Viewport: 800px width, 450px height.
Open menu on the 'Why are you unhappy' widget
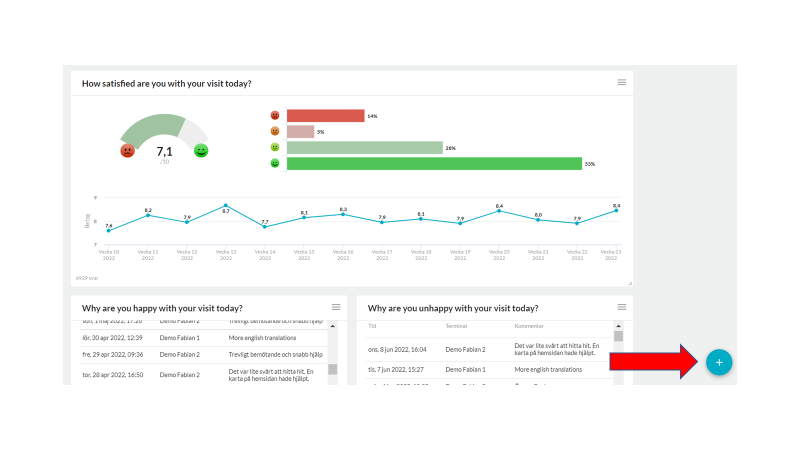[x=621, y=307]
